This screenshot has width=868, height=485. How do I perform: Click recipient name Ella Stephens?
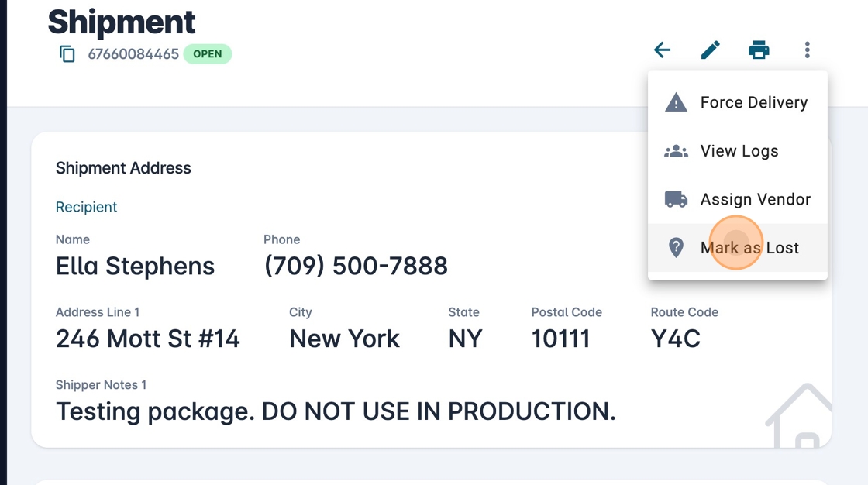(x=135, y=266)
